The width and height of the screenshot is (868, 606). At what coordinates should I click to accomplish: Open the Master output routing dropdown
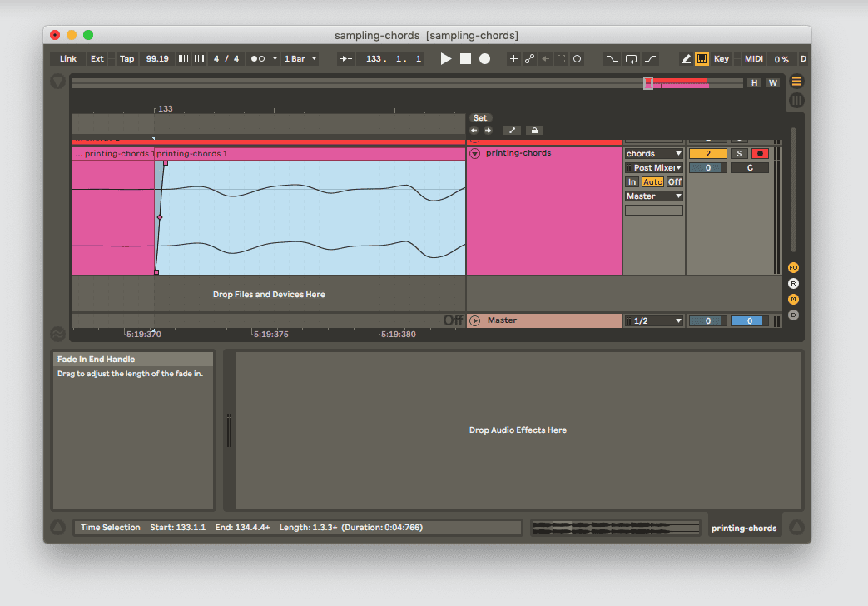[x=653, y=196]
